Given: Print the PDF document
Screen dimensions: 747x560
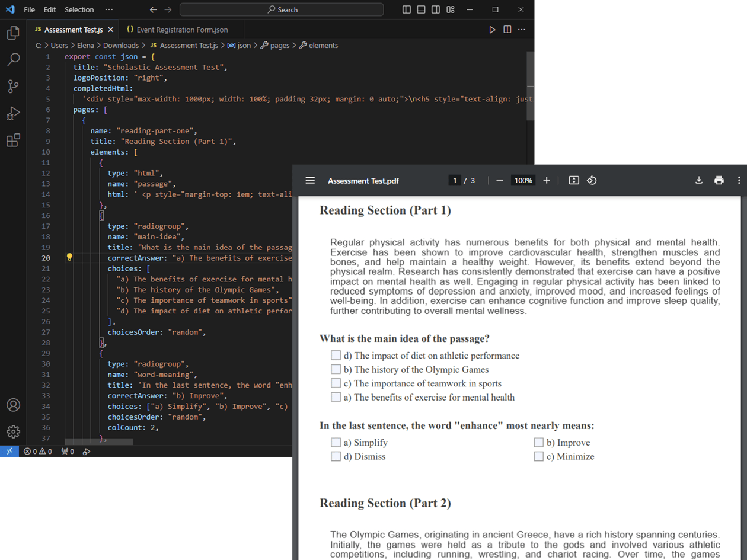Looking at the screenshot, I should click(x=719, y=180).
